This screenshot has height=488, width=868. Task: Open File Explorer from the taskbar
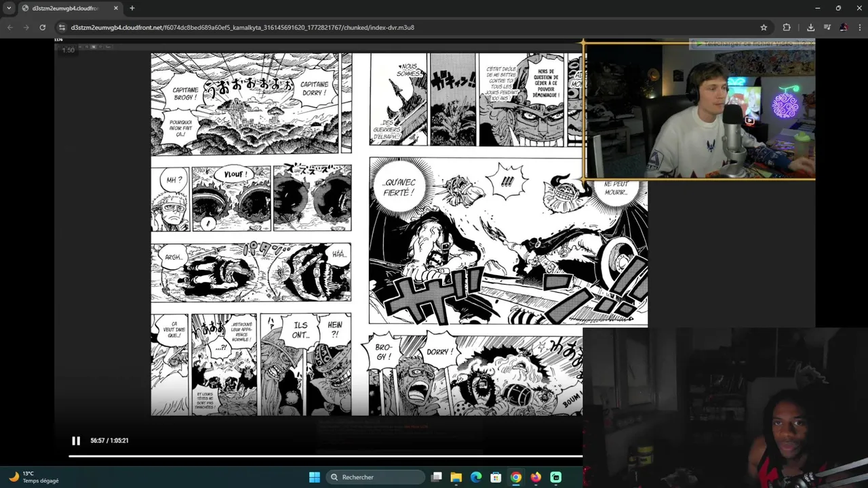[456, 477]
